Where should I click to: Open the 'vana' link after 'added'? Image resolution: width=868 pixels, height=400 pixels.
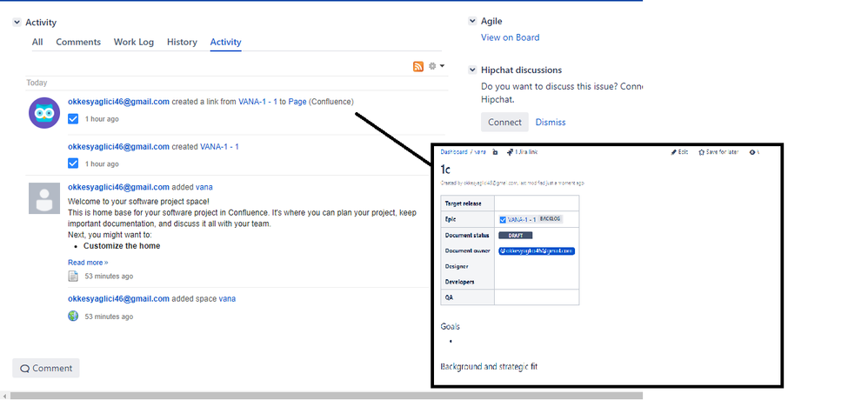pyautogui.click(x=204, y=187)
